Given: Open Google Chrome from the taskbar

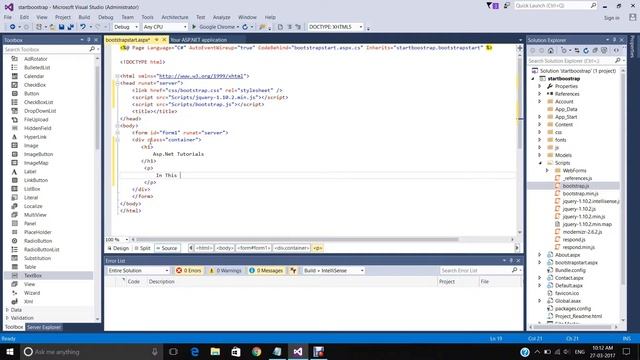Looking at the screenshot, I should coord(256,351).
